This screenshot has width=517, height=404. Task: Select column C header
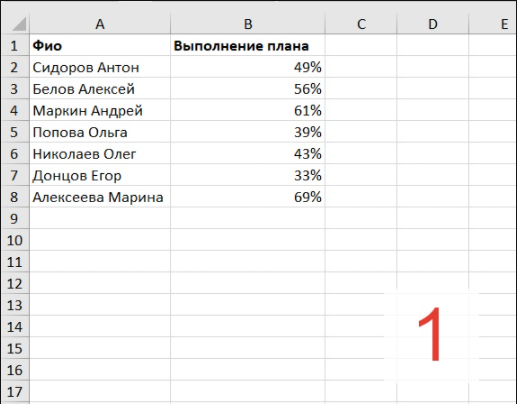click(x=361, y=24)
